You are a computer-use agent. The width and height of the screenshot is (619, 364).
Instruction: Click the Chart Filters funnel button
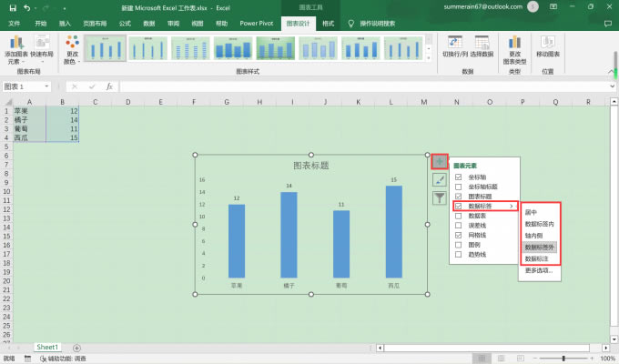click(440, 197)
